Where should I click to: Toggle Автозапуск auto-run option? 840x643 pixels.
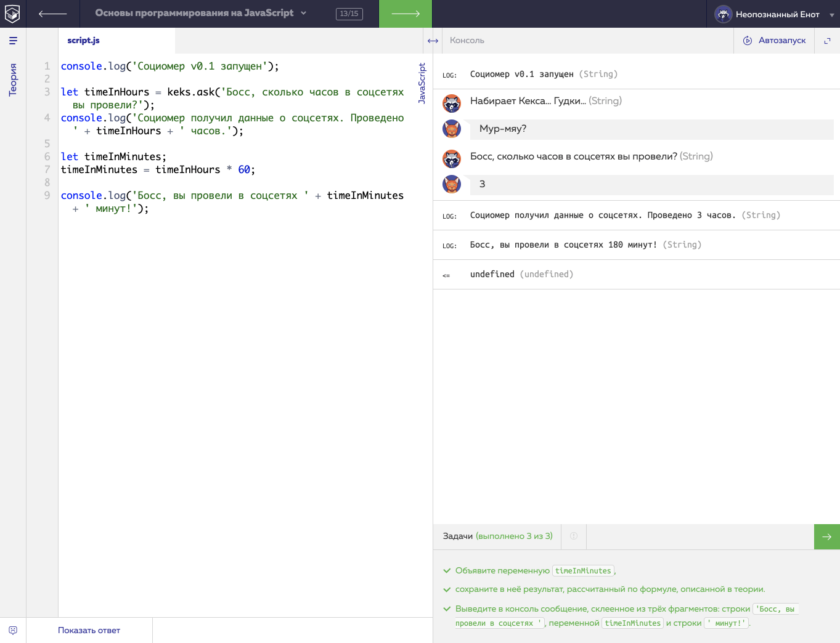(775, 41)
